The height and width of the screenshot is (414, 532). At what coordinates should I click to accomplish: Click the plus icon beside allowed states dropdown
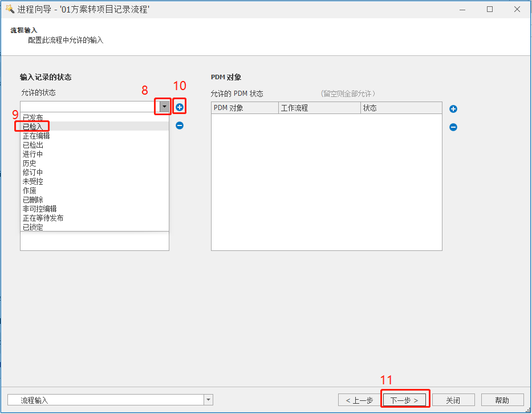pos(180,107)
